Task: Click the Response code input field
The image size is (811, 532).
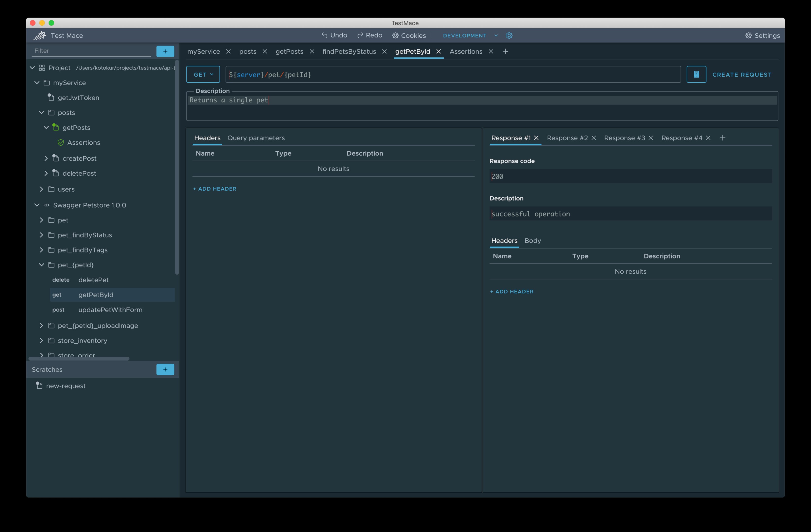Action: pyautogui.click(x=630, y=176)
